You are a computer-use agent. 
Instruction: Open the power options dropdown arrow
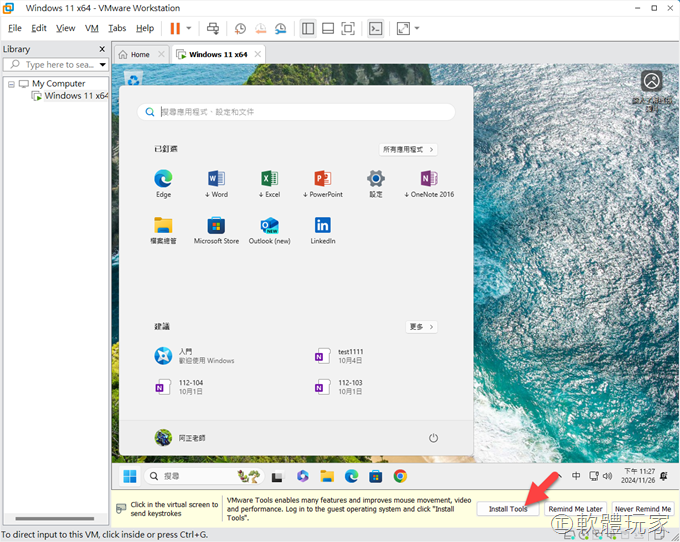[190, 28]
